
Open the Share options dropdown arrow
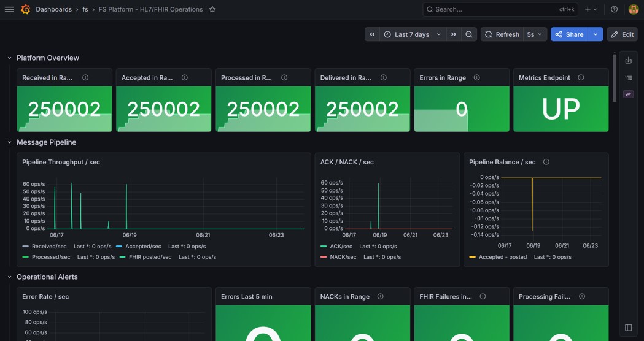click(x=596, y=34)
